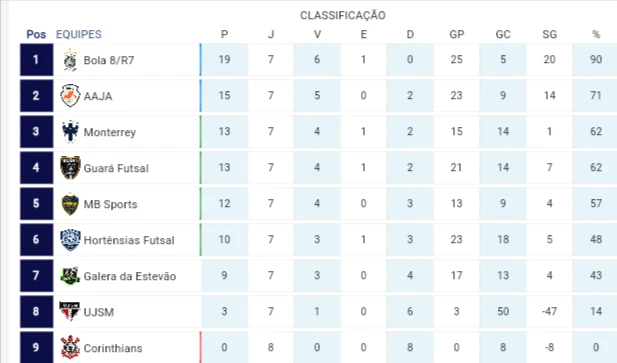Click the Corinthians team crest
The image size is (617, 363).
[x=70, y=347]
